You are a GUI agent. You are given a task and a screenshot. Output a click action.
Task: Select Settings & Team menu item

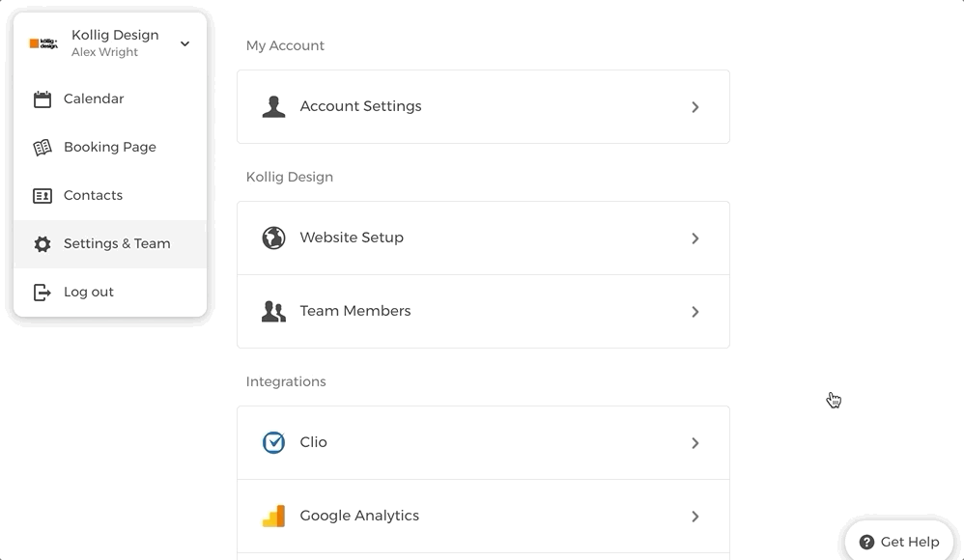pos(110,243)
